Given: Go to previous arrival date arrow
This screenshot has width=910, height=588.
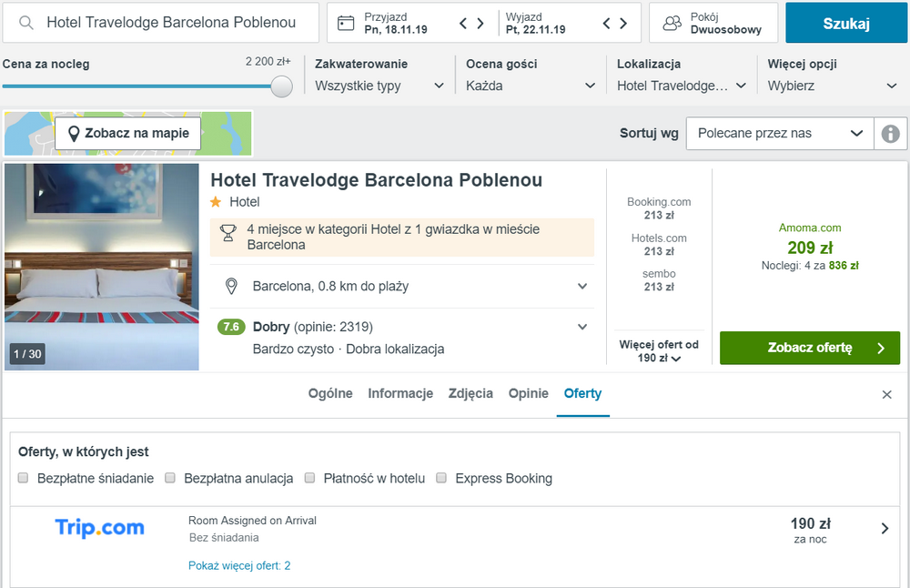Looking at the screenshot, I should 463,24.
